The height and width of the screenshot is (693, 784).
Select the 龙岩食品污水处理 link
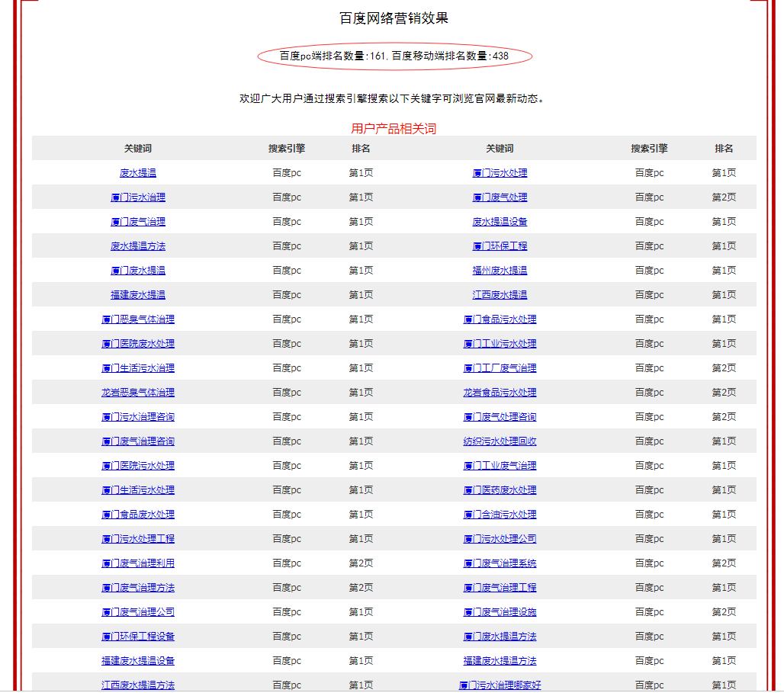500,393
